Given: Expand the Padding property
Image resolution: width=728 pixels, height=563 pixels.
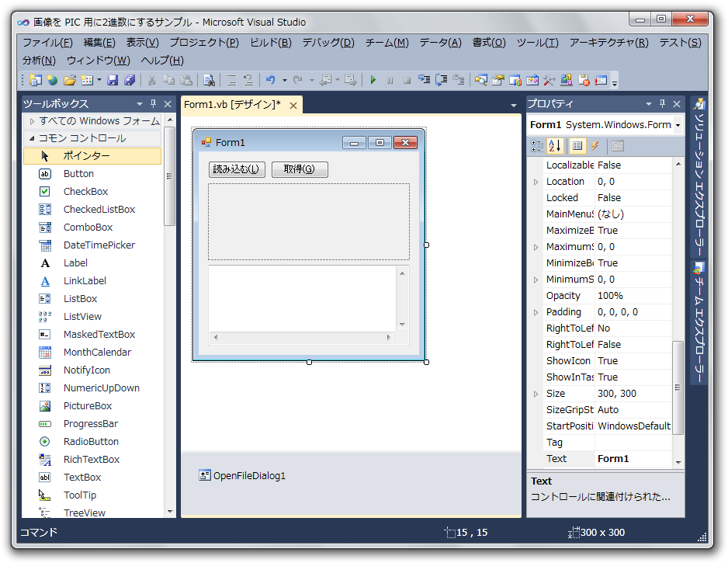Looking at the screenshot, I should coord(536,312).
